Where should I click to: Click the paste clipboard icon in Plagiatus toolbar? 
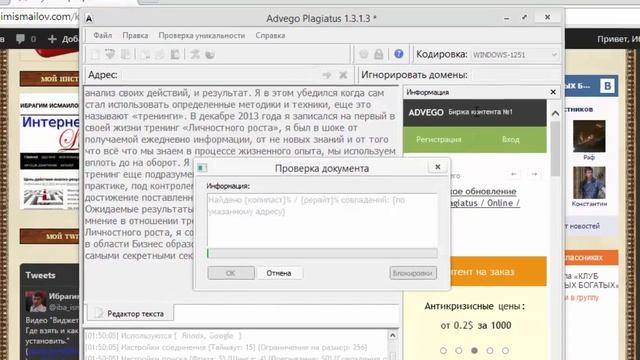click(176, 54)
